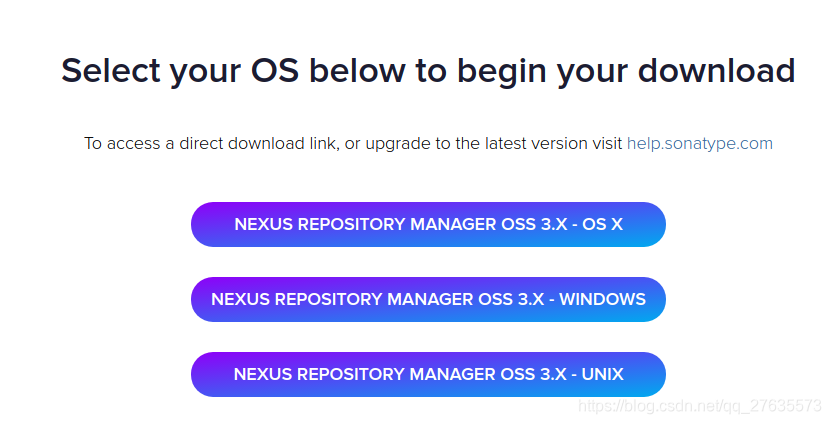Click the OS X download button
The width and height of the screenshot is (831, 424).
pyautogui.click(x=428, y=224)
